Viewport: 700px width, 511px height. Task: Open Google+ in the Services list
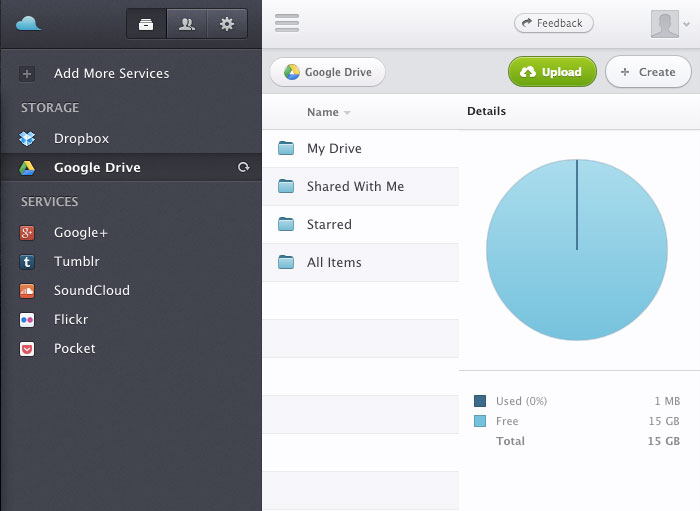click(x=80, y=233)
